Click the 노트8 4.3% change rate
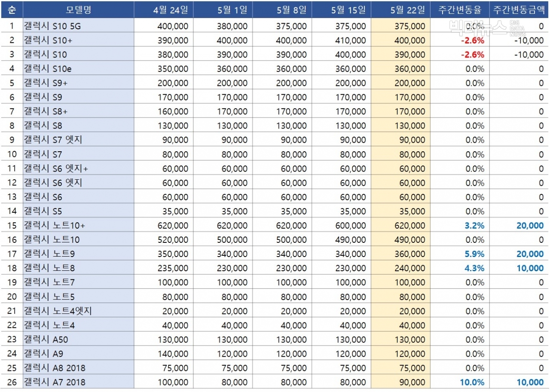The width and height of the screenshot is (550, 392). [x=474, y=268]
